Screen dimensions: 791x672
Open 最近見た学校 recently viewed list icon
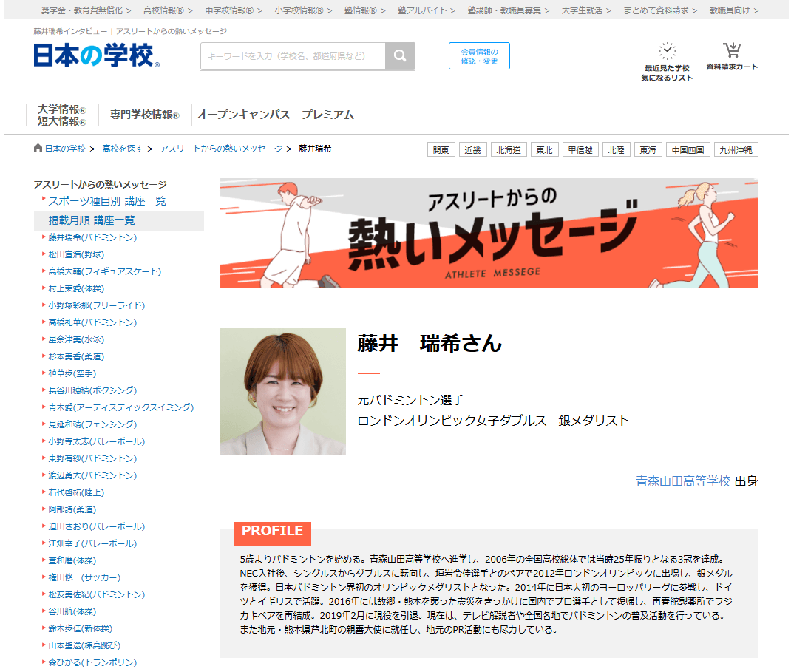click(668, 50)
